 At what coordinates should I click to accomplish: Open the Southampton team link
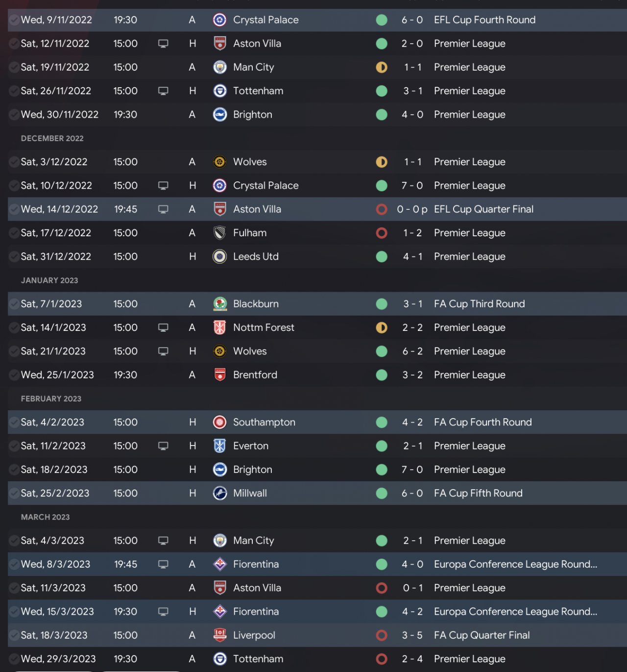(x=264, y=423)
